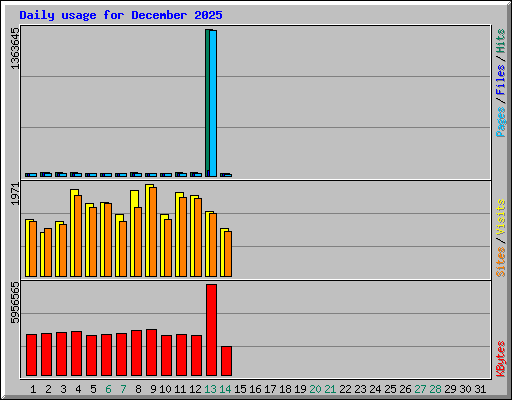This screenshot has width=512, height=400.
Task: Click the red KBytes bar for day 14
Action: click(x=226, y=361)
